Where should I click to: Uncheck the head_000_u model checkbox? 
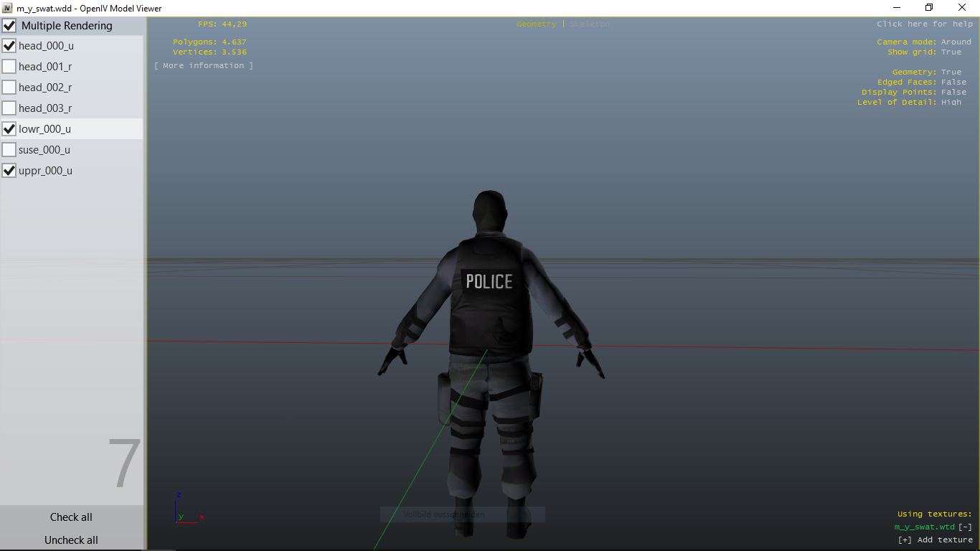pos(9,46)
